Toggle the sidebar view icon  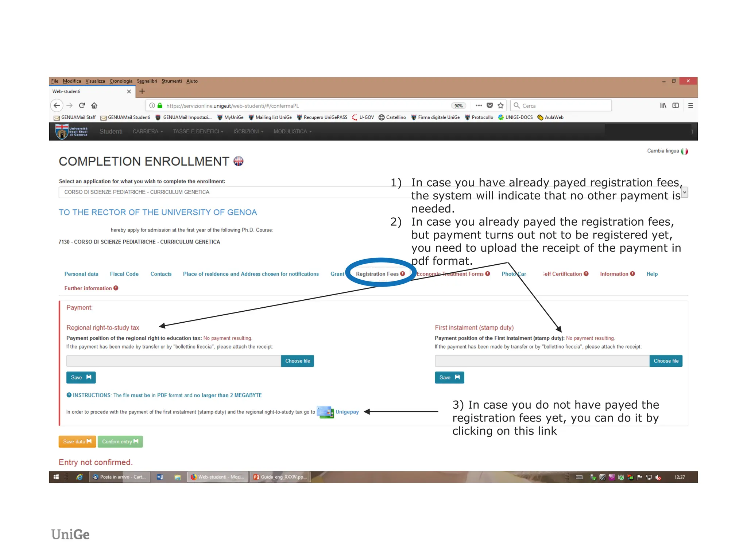coord(676,106)
